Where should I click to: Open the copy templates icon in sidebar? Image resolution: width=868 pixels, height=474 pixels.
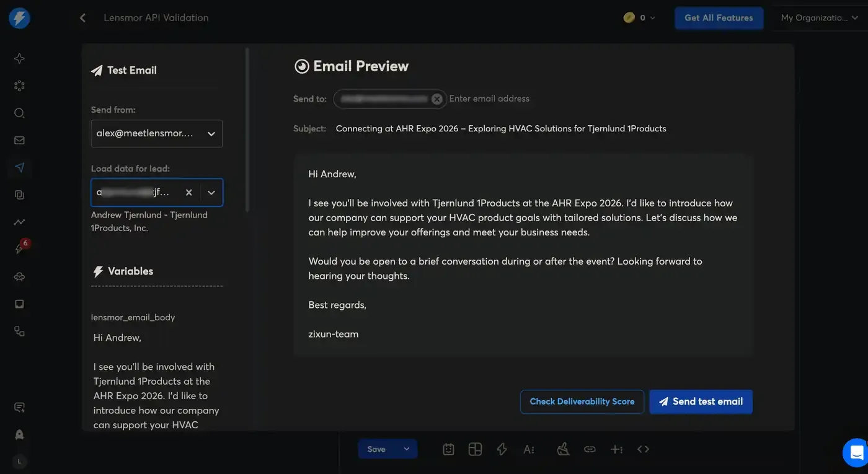19,195
